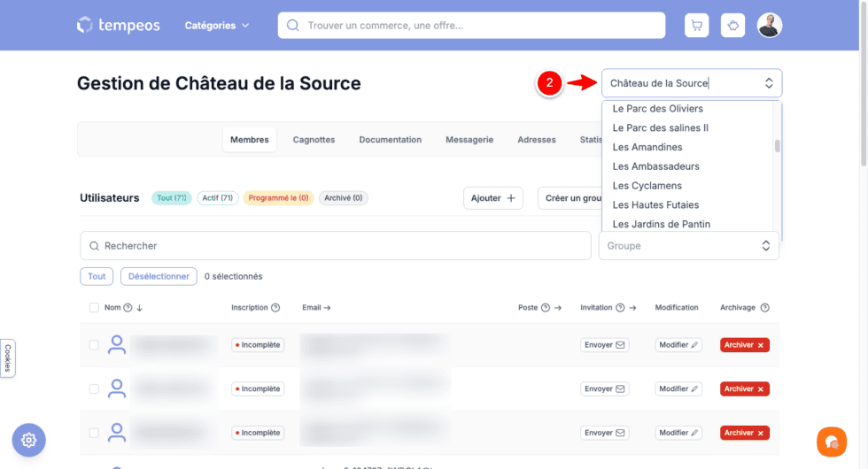Click the Tout selection button
Image resolution: width=868 pixels, height=469 pixels.
(97, 276)
